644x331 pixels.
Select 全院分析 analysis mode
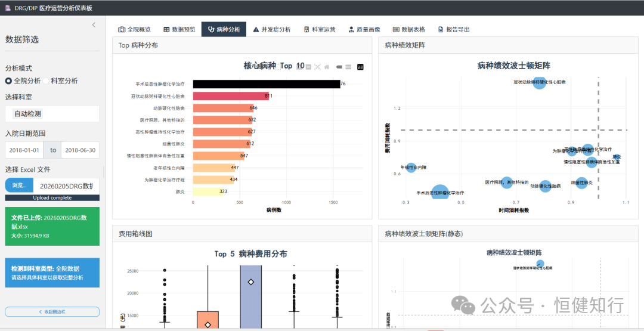[23, 81]
